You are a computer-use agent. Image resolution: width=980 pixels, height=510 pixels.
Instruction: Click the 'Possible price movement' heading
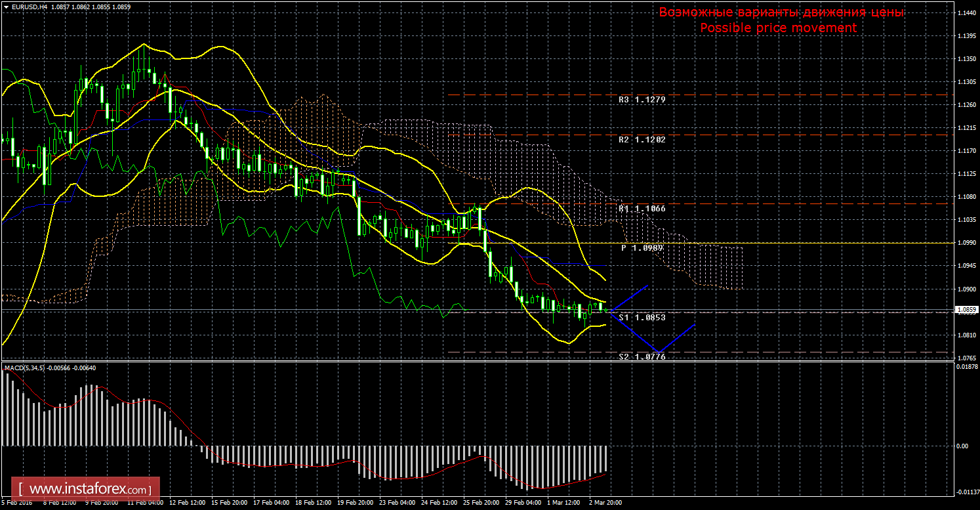coord(778,28)
